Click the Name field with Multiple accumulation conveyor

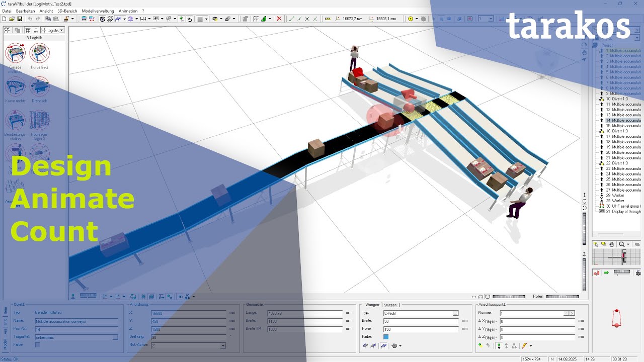[76, 321]
